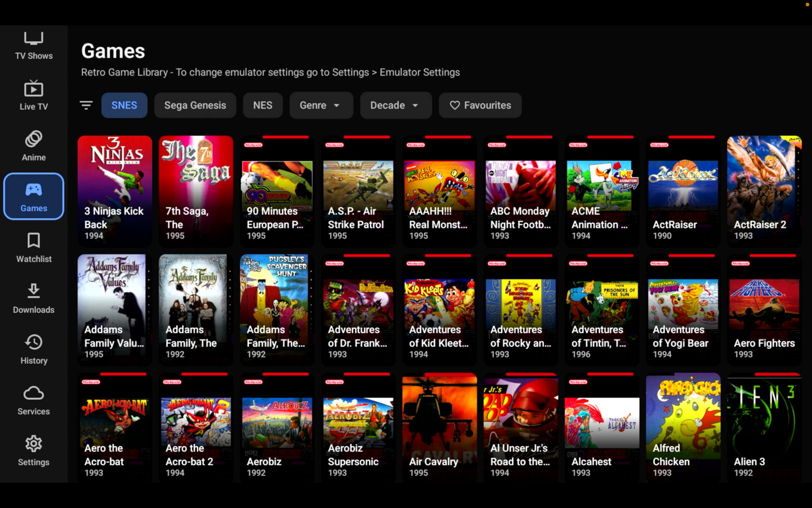This screenshot has height=508, width=812.
Task: Open the Alfred Chicken game
Action: (x=683, y=428)
